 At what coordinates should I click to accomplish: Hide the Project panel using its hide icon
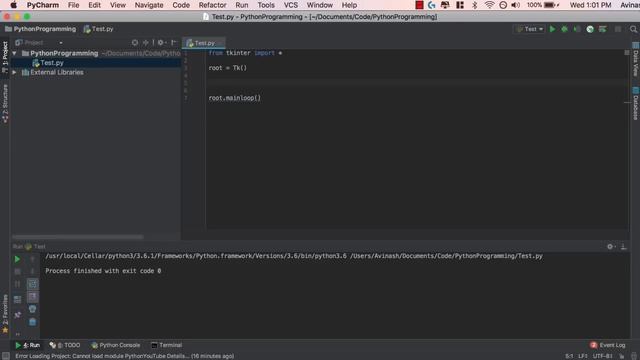coord(173,42)
